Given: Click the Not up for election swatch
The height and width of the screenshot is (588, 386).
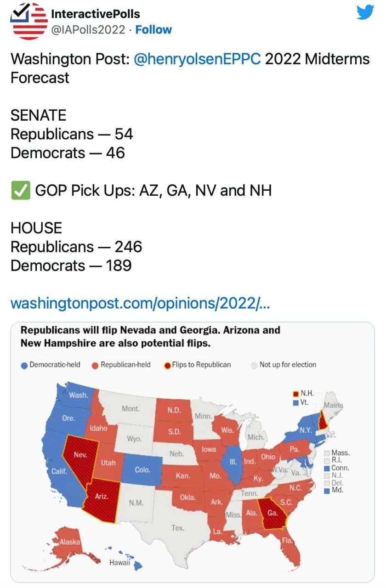Looking at the screenshot, I should (254, 365).
